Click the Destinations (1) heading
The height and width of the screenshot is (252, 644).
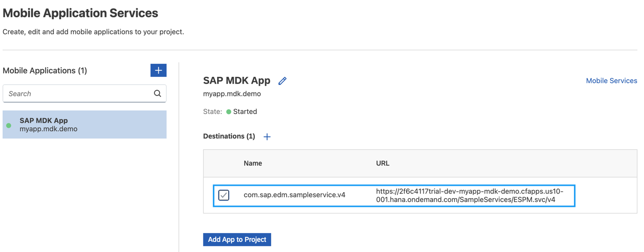pos(229,136)
